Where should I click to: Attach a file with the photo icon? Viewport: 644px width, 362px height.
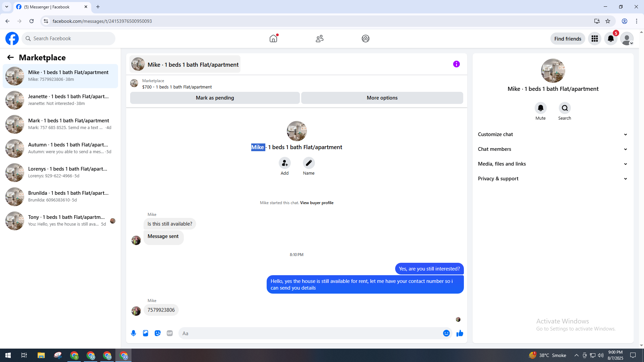click(x=146, y=333)
